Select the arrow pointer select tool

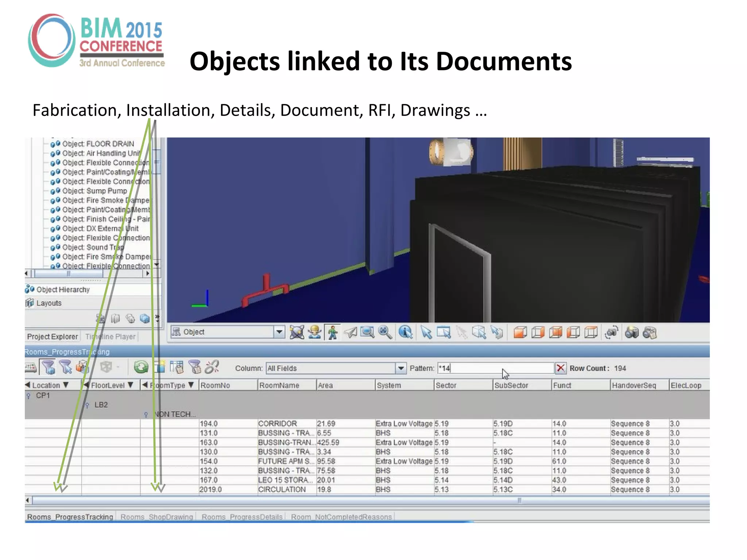click(426, 332)
